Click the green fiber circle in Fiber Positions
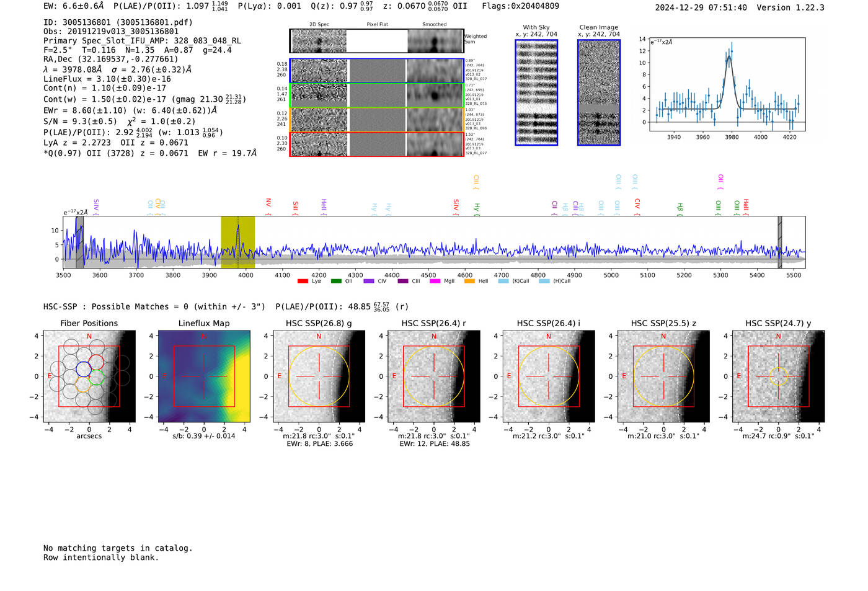The width and height of the screenshot is (868, 591). 95,377
